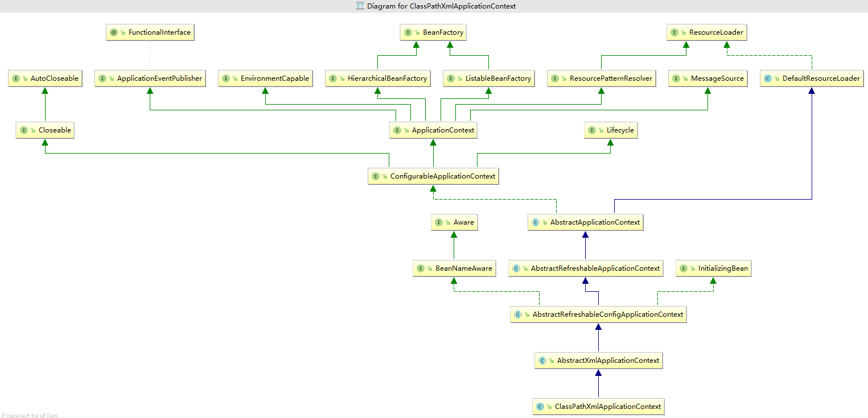The height and width of the screenshot is (418, 868).
Task: Click the AbstractRefreshableConfigApplicationContext class icon
Action: coord(518,314)
